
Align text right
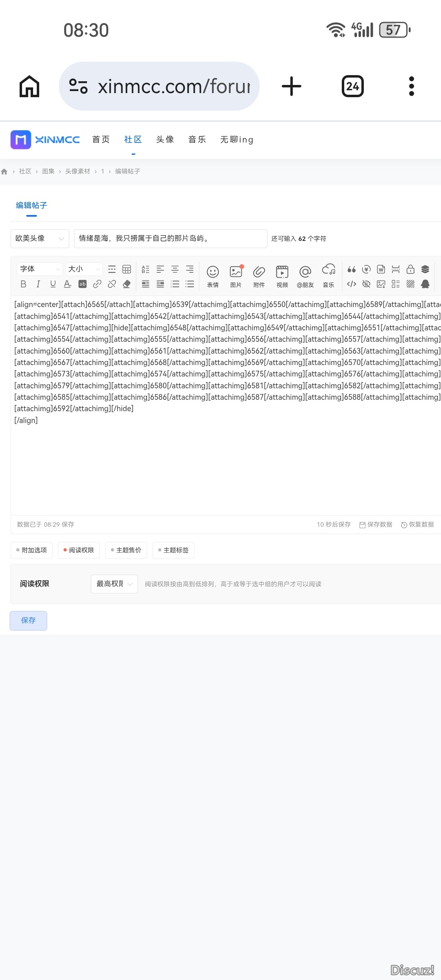click(189, 269)
